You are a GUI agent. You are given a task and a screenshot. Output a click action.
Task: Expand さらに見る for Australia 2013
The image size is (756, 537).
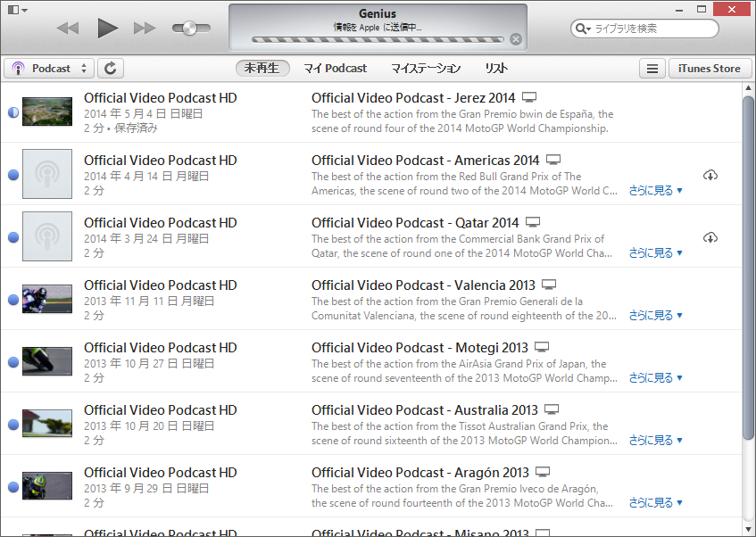pos(655,440)
